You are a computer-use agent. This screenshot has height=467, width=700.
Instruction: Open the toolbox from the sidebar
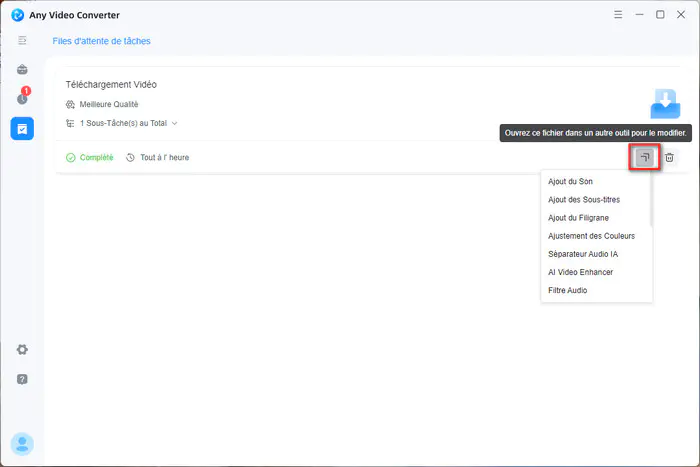pos(22,70)
